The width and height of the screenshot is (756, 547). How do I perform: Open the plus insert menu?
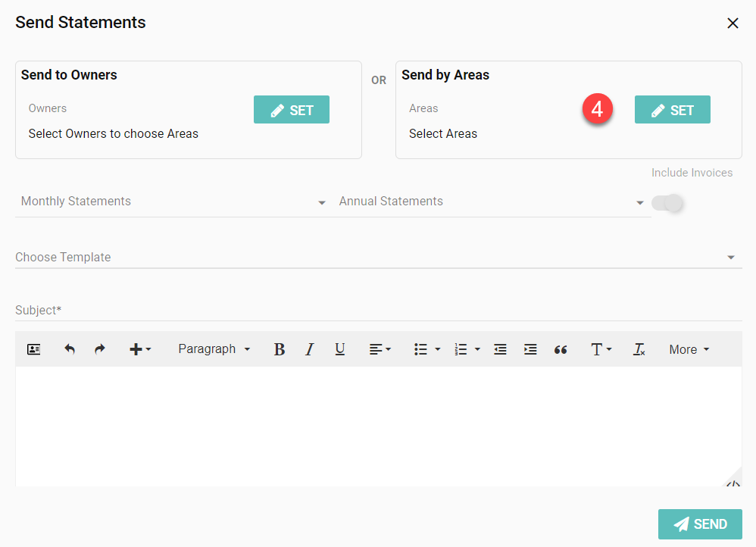[x=140, y=349]
